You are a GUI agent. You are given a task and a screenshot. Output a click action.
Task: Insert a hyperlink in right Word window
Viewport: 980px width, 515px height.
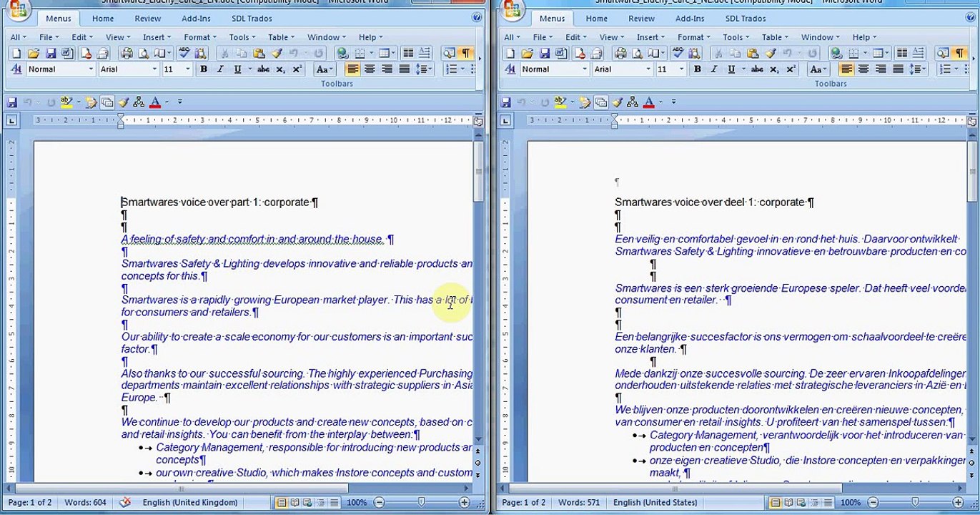point(836,53)
